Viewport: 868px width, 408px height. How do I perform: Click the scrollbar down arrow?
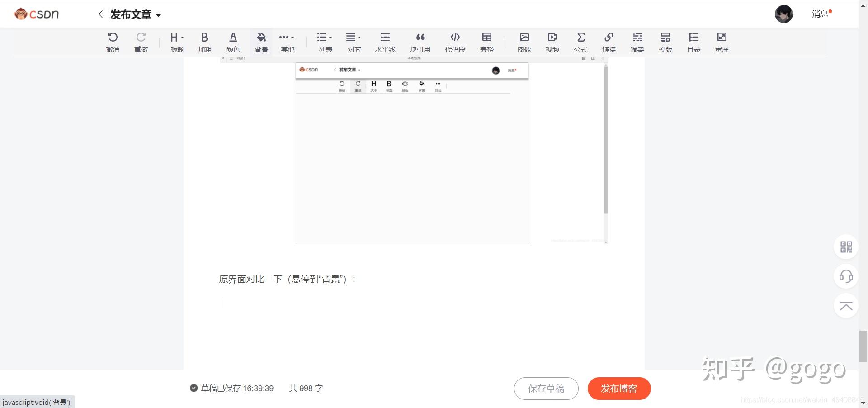(x=863, y=403)
